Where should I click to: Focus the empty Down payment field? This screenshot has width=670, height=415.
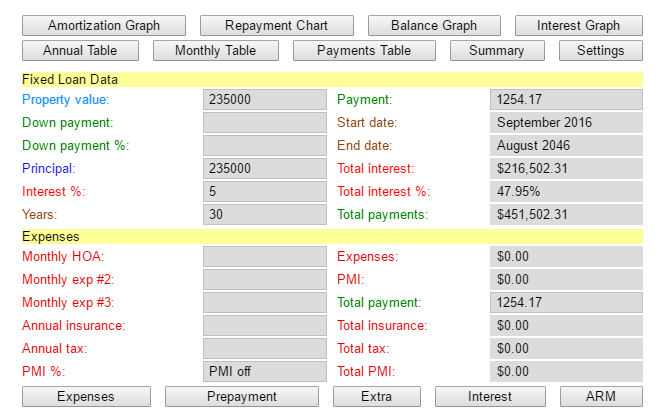pyautogui.click(x=264, y=123)
